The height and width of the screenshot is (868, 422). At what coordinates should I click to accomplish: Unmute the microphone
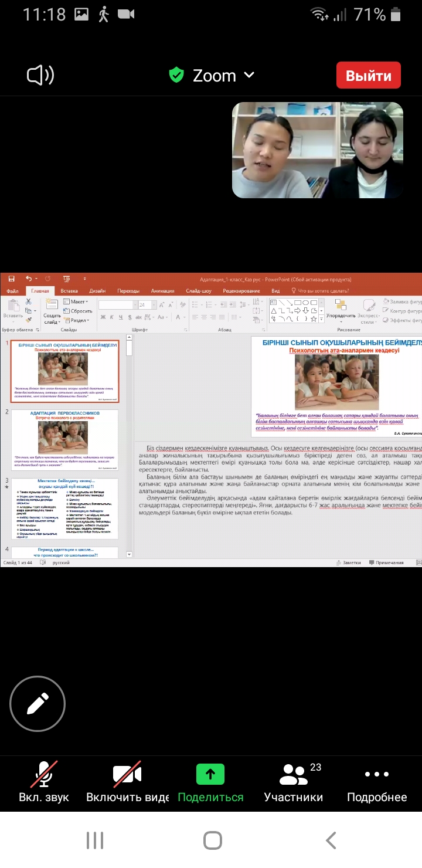44,782
